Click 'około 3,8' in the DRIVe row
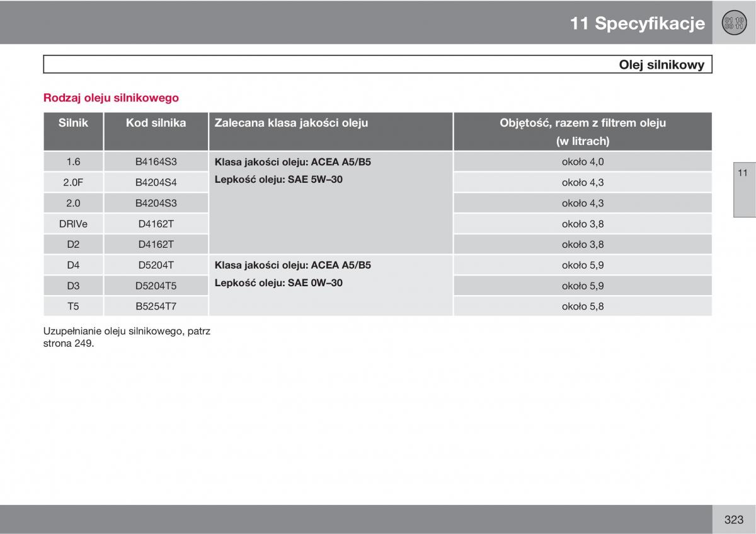This screenshot has height=534, width=756. coord(583,223)
